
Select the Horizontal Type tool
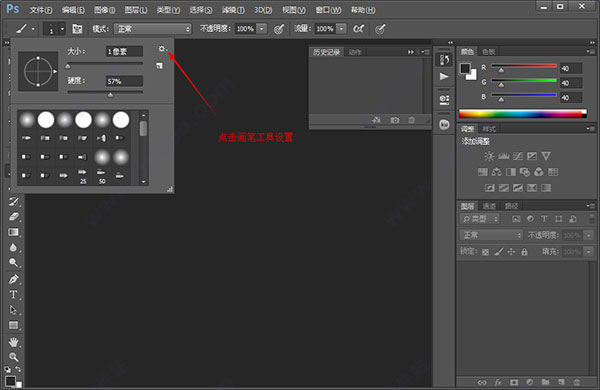(x=13, y=294)
